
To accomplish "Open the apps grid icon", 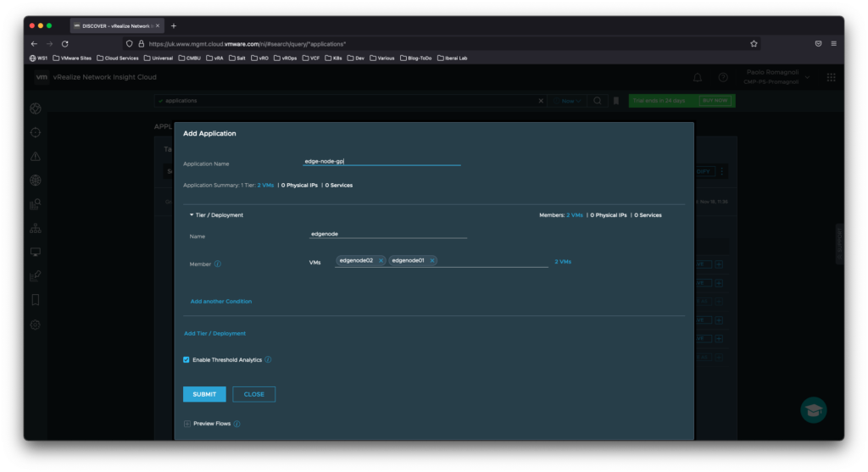I will pyautogui.click(x=831, y=77).
